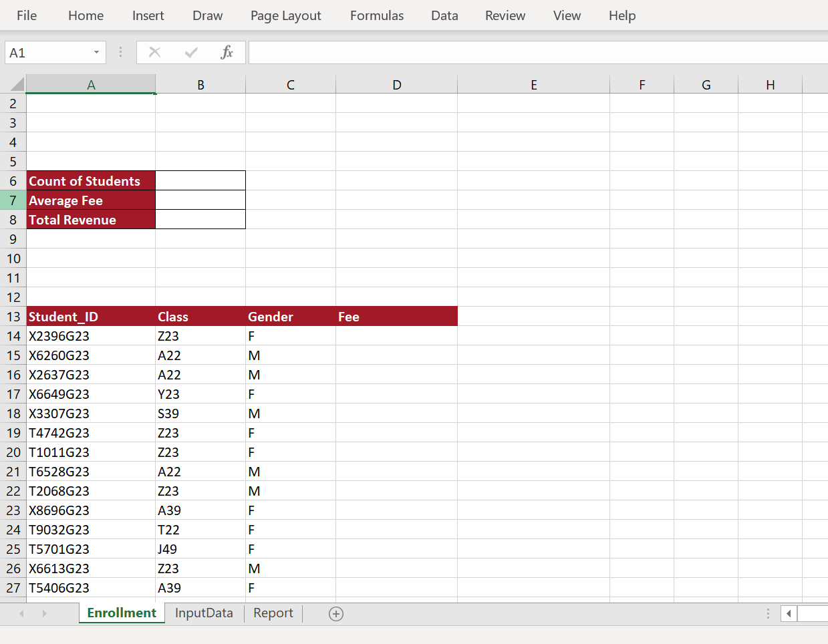Viewport: 828px width, 644px height.
Task: Click the left arrow of the horizontal scrollbar
Action: click(789, 613)
